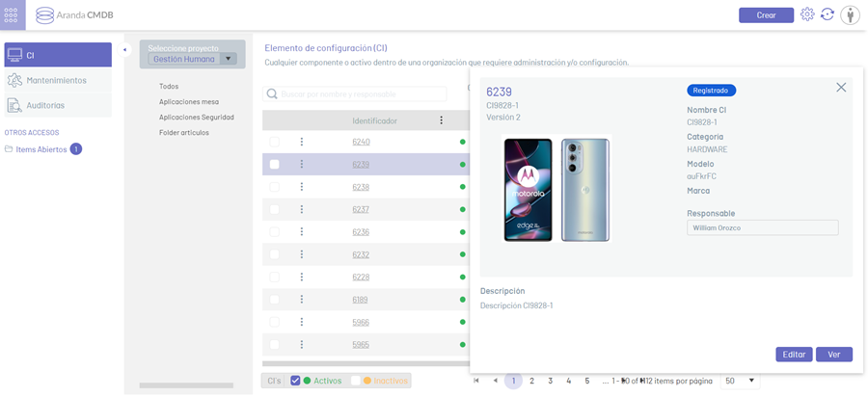Select the Todos category filter
This screenshot has height=397, width=868.
click(169, 87)
